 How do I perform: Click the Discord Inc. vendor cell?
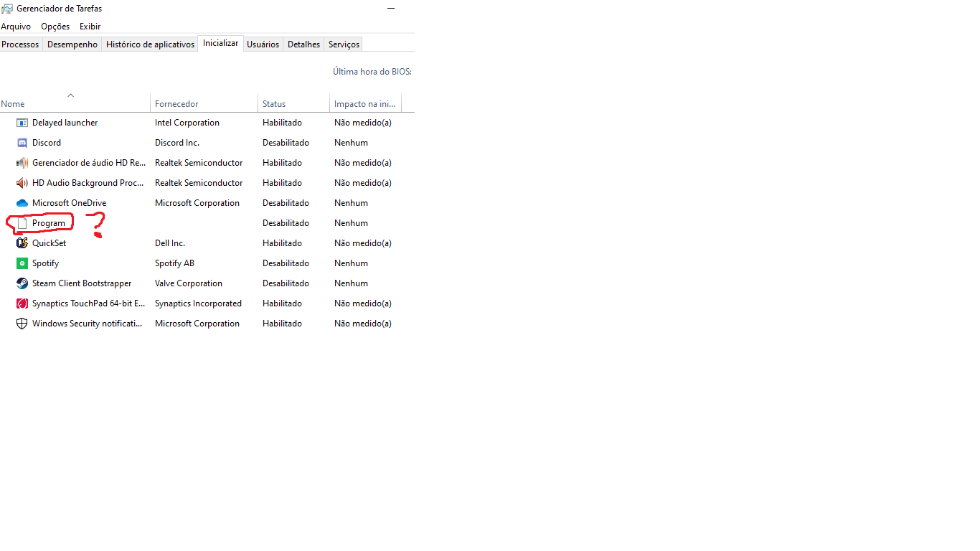pyautogui.click(x=177, y=143)
